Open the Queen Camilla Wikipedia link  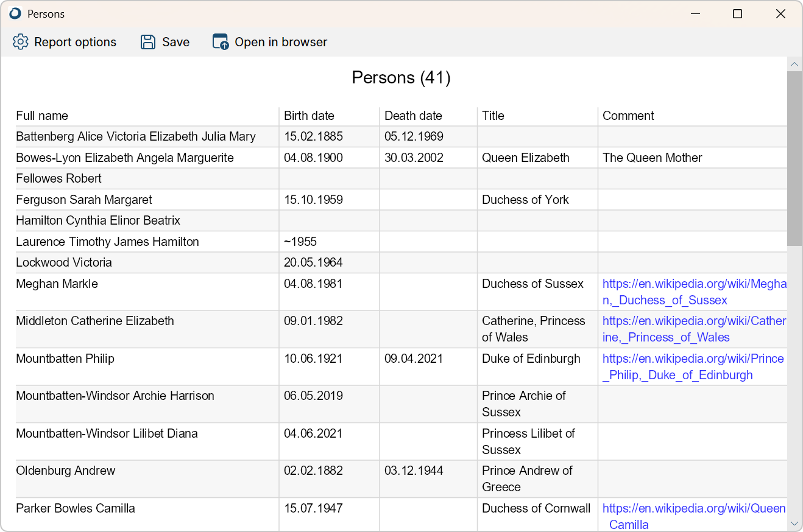tap(694, 508)
